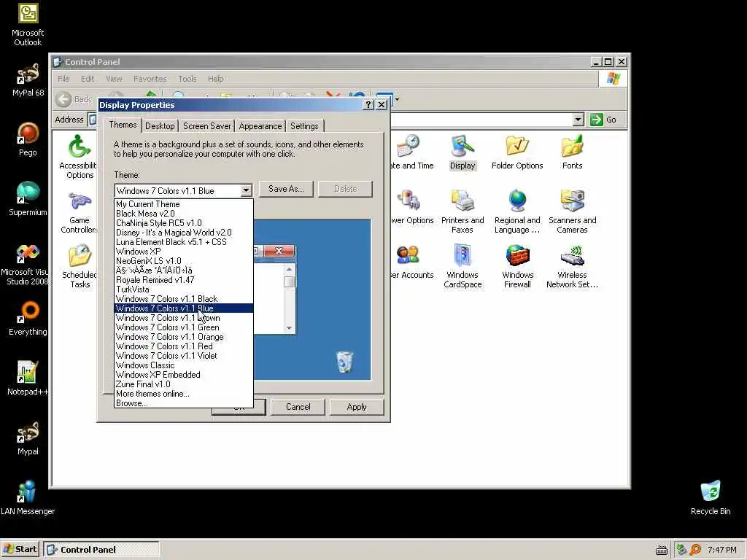Select Game Controllers in Control Panel
The image size is (747, 560).
(79, 212)
